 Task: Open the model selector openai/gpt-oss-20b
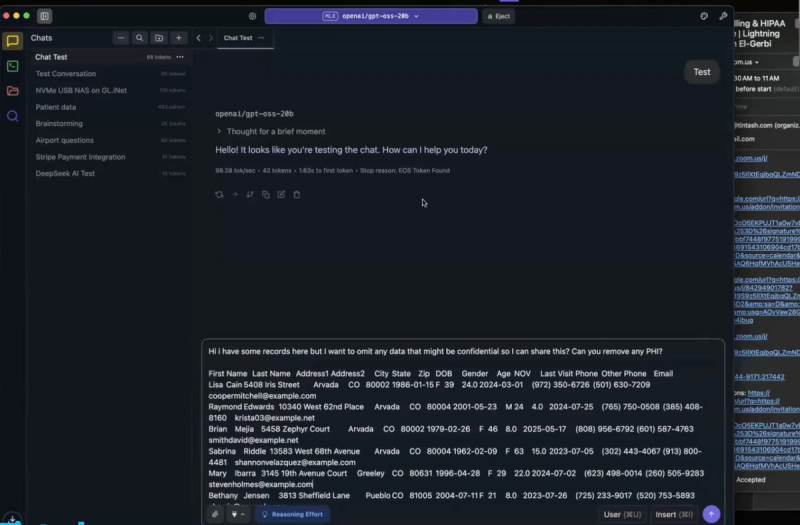coord(371,16)
